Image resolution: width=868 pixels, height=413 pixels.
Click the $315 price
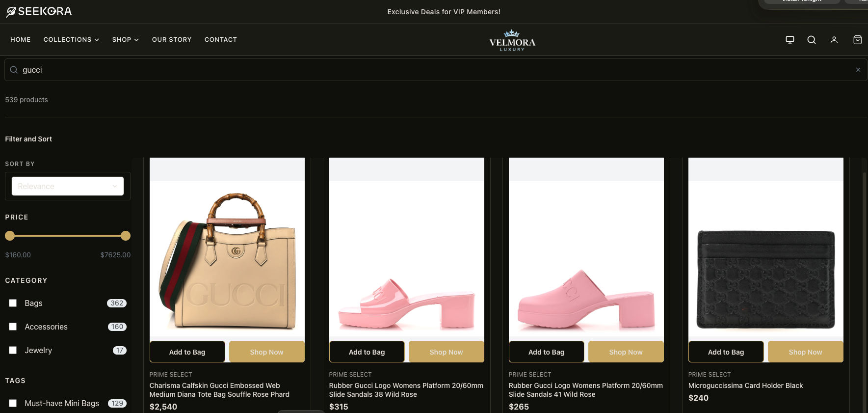tap(339, 407)
